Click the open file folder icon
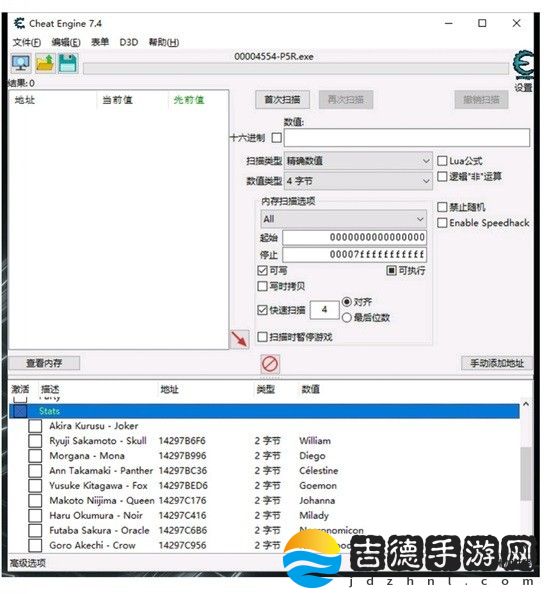The image size is (549, 594). [45, 63]
